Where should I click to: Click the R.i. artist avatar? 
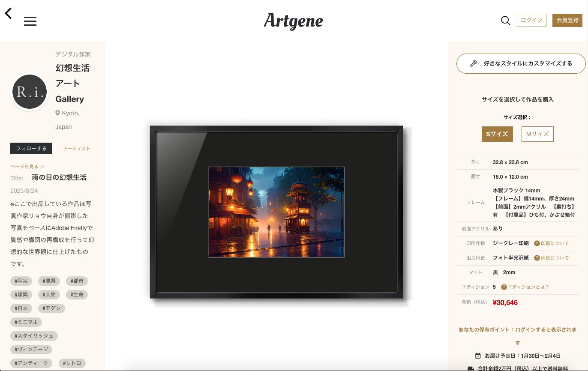point(29,92)
